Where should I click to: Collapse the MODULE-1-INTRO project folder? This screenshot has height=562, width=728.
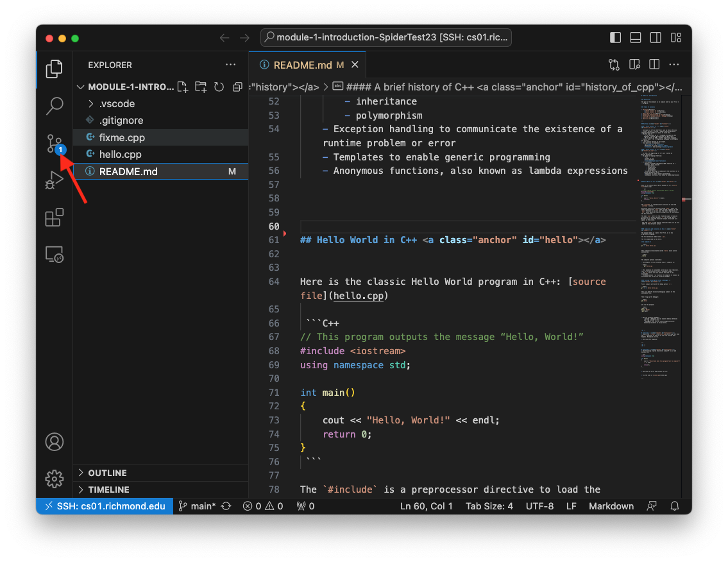point(125,87)
